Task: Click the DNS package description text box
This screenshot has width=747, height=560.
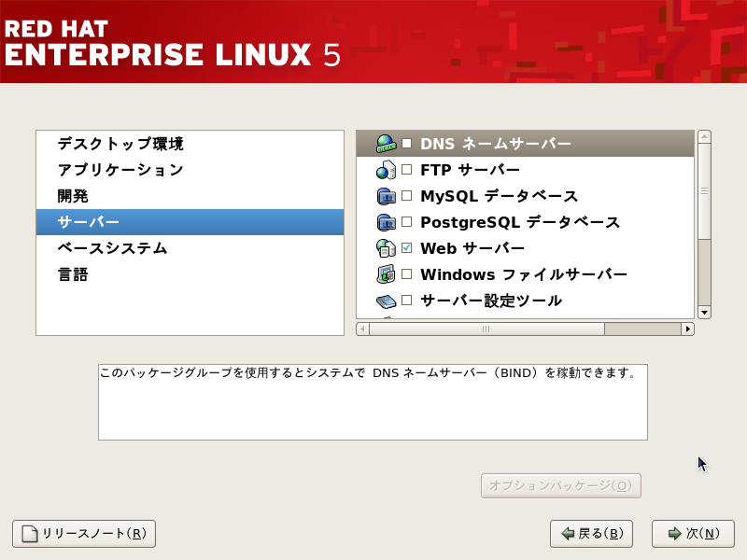Action: point(373,402)
